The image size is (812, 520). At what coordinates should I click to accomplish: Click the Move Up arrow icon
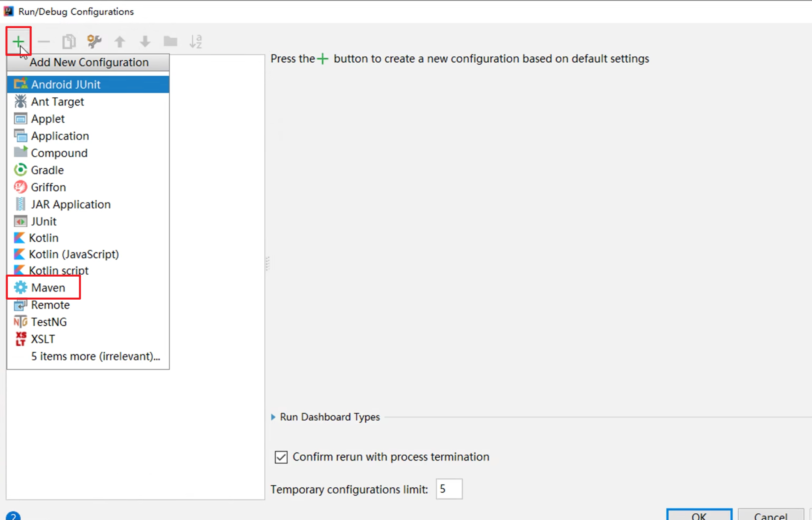[120, 41]
